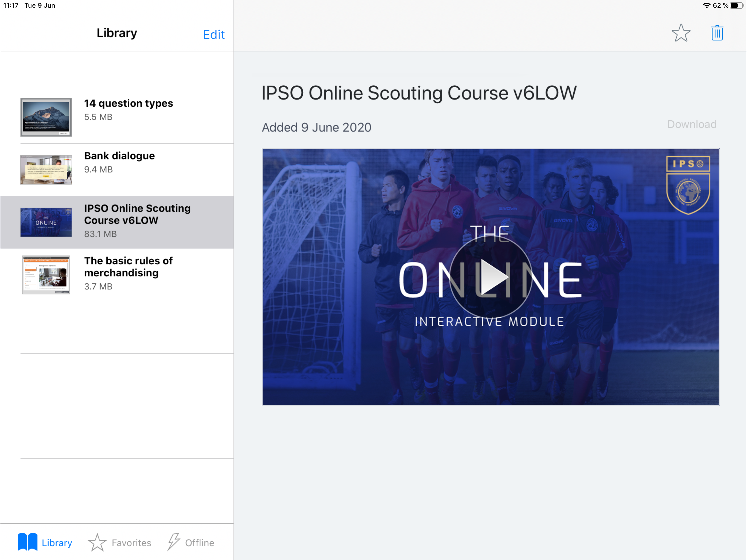The width and height of the screenshot is (747, 560).
Task: Tap the IPSO shield logo in preview
Action: pos(688,185)
